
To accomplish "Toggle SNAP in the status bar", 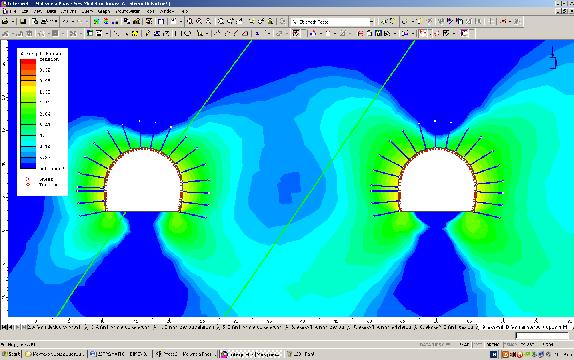I will [464, 344].
